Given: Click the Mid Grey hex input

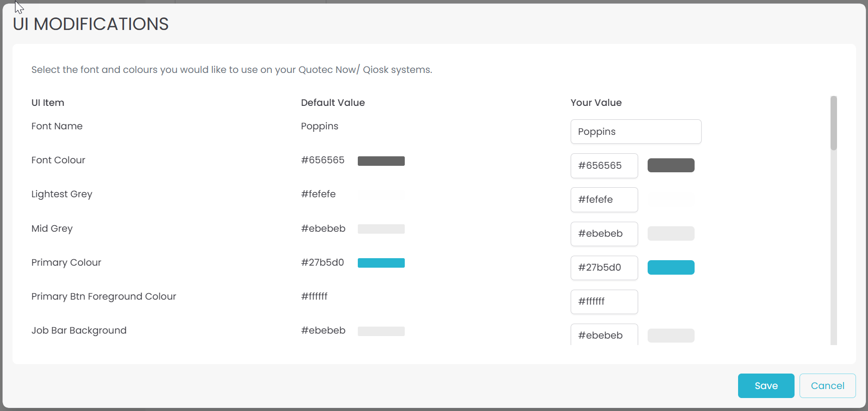Looking at the screenshot, I should click(x=604, y=234).
